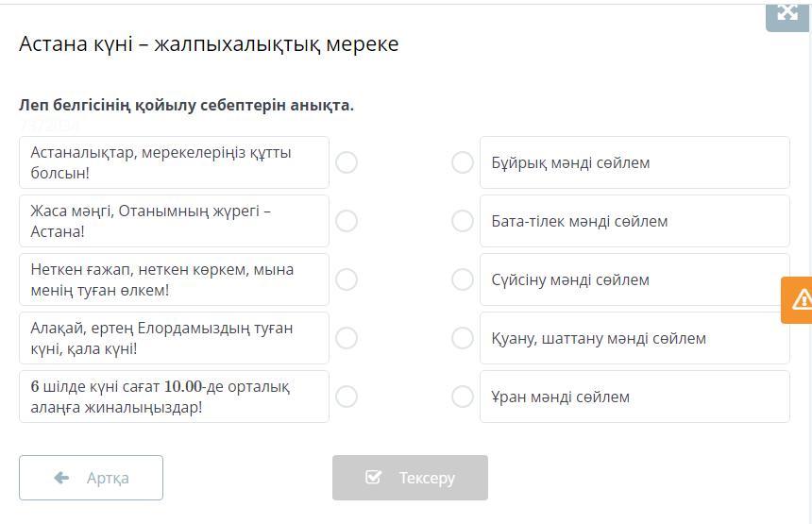The width and height of the screenshot is (812, 524).
Task: Select radio next to 'Неткен ғажап, неткен көркем'
Action: [x=347, y=279]
